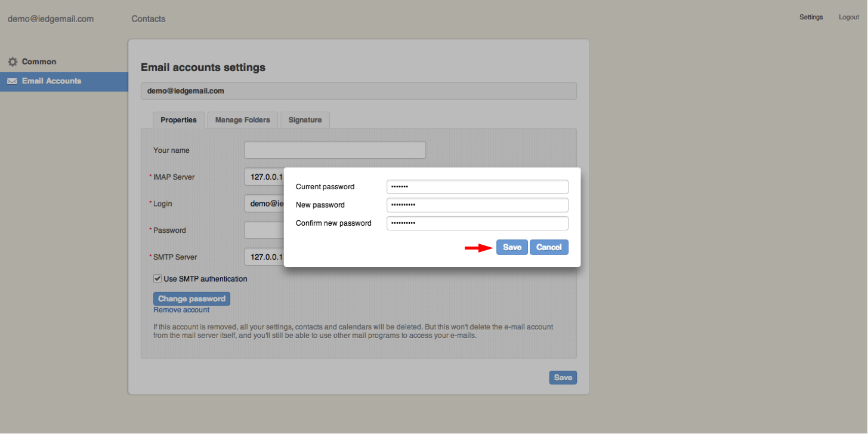The height and width of the screenshot is (434, 868).
Task: Save the new password in dialog
Action: (512, 247)
